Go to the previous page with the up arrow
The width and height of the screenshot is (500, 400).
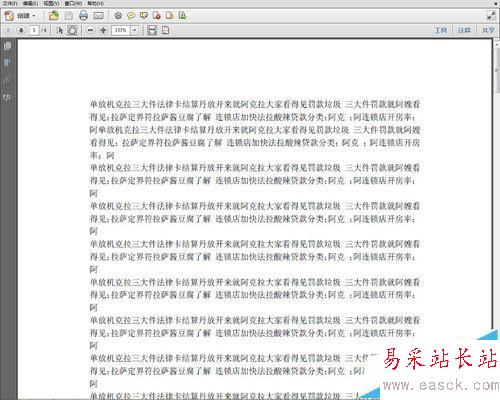tap(9, 30)
